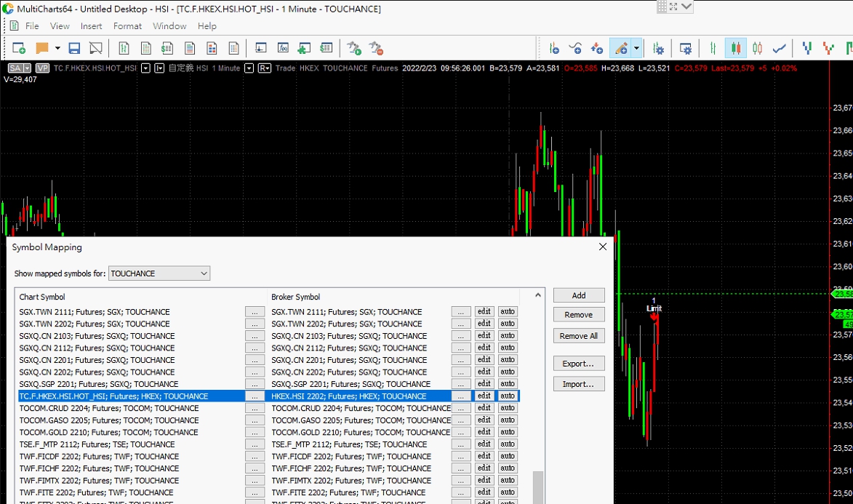This screenshot has height=504, width=853.
Task: Open the f(x) formula editor icon
Action: pos(283,49)
